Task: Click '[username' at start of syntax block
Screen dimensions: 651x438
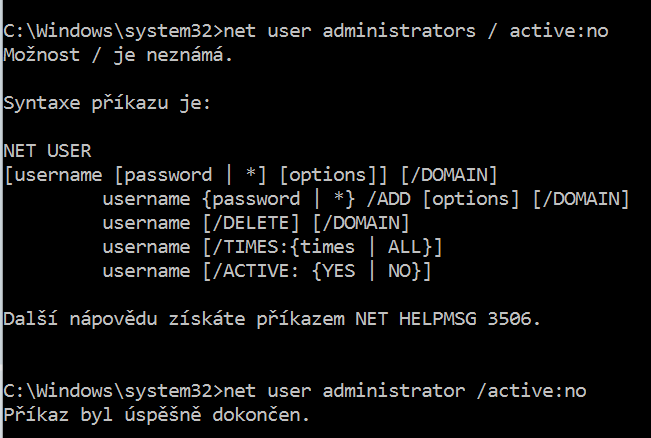Action: [52, 174]
